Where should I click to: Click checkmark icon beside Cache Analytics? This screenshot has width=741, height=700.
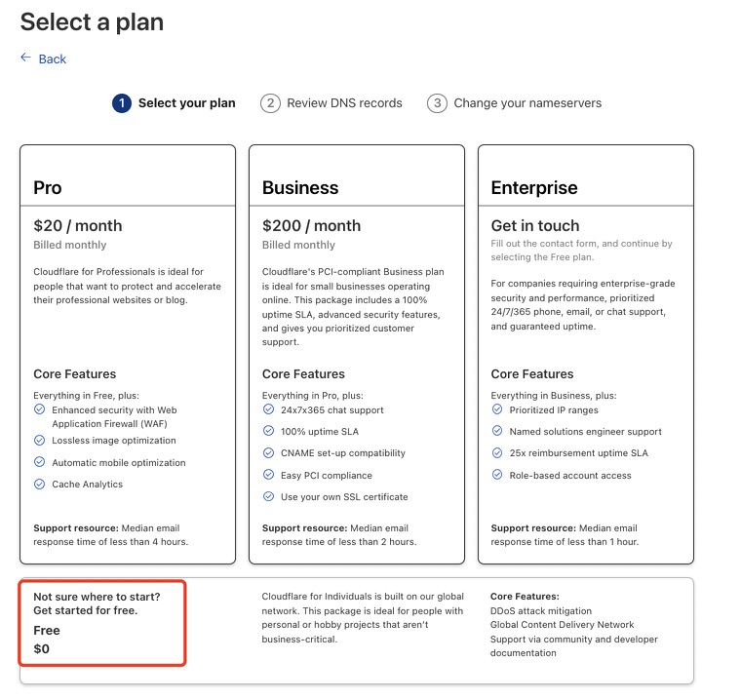(40, 484)
